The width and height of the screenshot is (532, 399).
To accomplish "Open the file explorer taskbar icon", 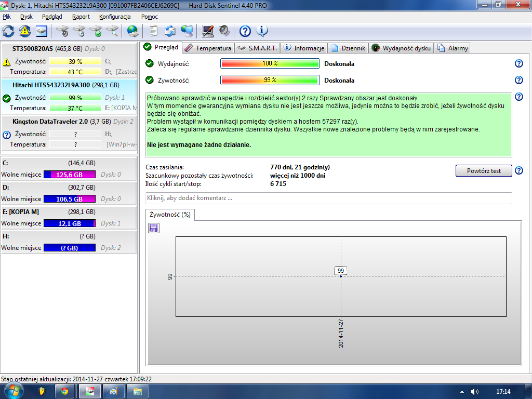I will (x=137, y=392).
